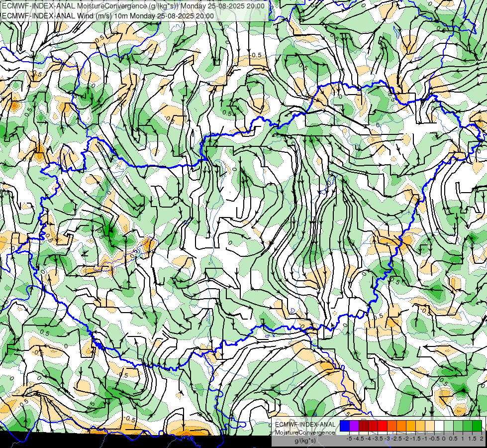The image size is (487, 448).
Task: Click the -3.5 legend tick value
Action: [x=378, y=439]
